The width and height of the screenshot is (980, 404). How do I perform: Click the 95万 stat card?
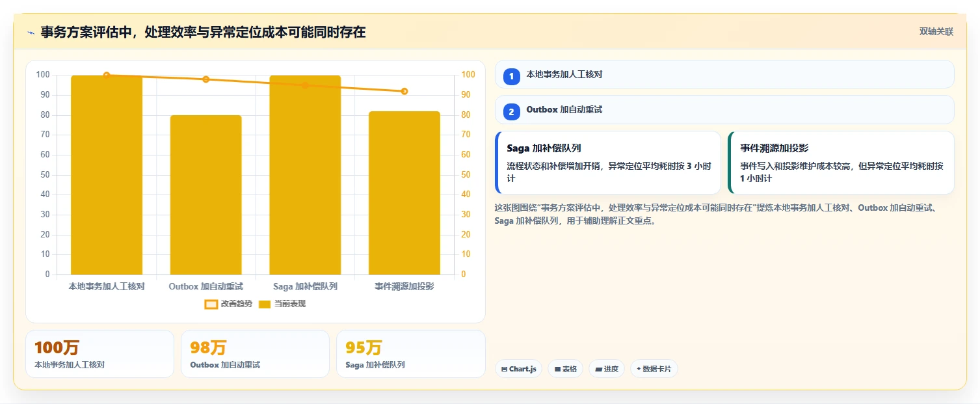click(410, 354)
